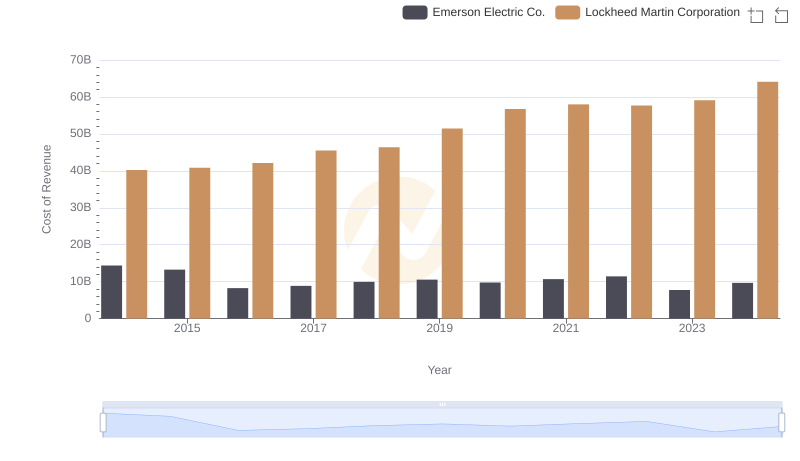Click the Lockheed Martin bar for 2015
Viewport: 800px width, 461px height.
pyautogui.click(x=199, y=243)
